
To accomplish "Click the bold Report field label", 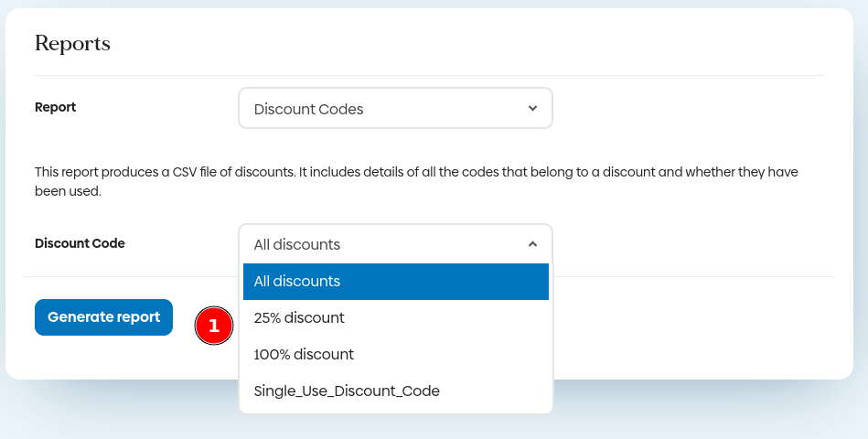I will tap(55, 107).
